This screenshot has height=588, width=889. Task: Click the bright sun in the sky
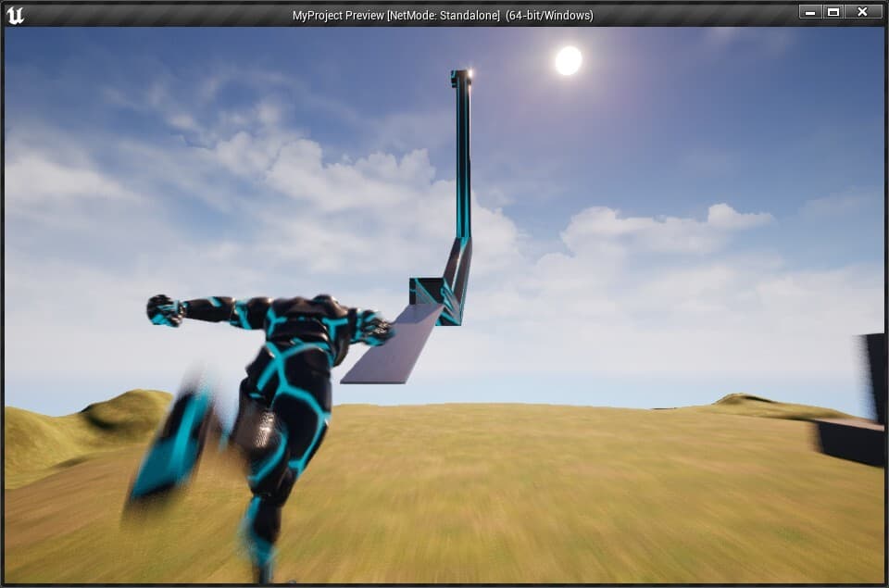[x=568, y=61]
